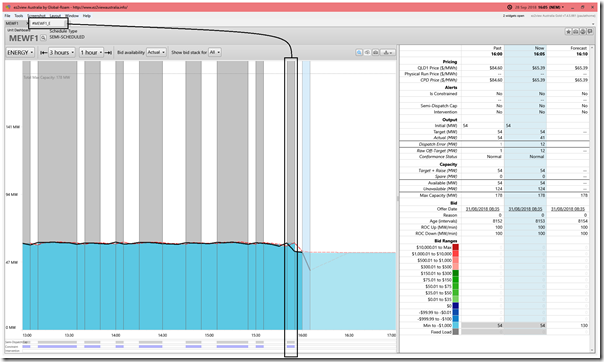This screenshot has height=362, width=604.
Task: Click the Unavailable (MW) row label
Action: point(440,189)
